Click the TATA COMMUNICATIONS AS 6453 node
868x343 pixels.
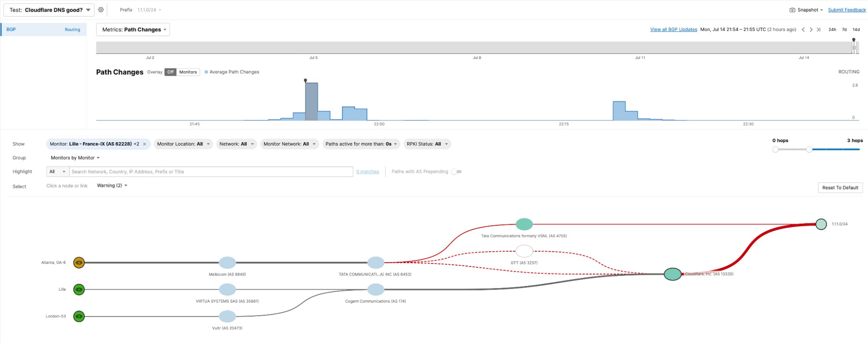click(376, 263)
